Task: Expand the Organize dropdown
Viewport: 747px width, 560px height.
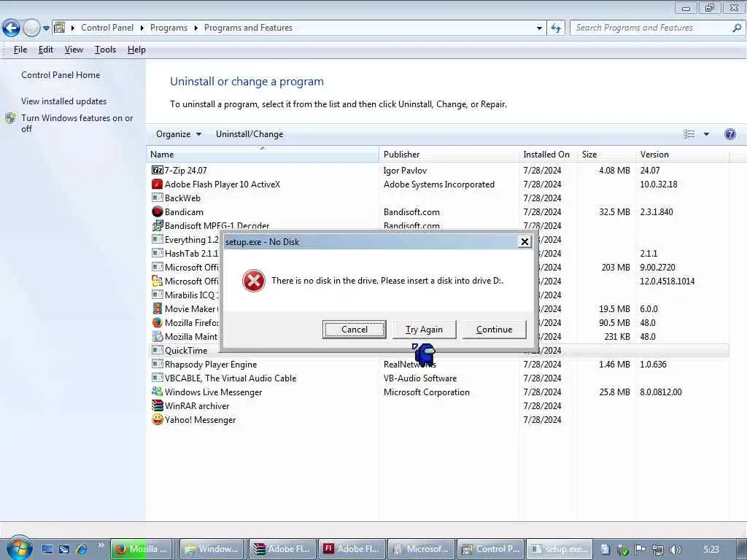Action: (179, 134)
